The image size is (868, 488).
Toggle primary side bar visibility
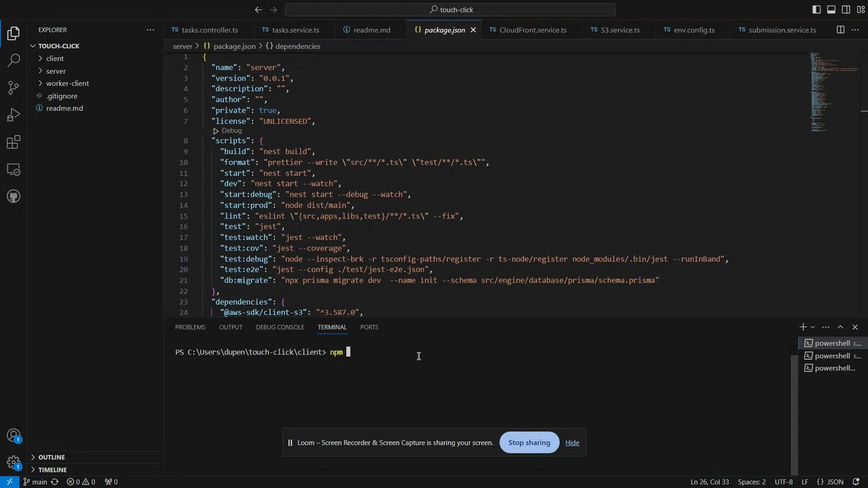(816, 9)
